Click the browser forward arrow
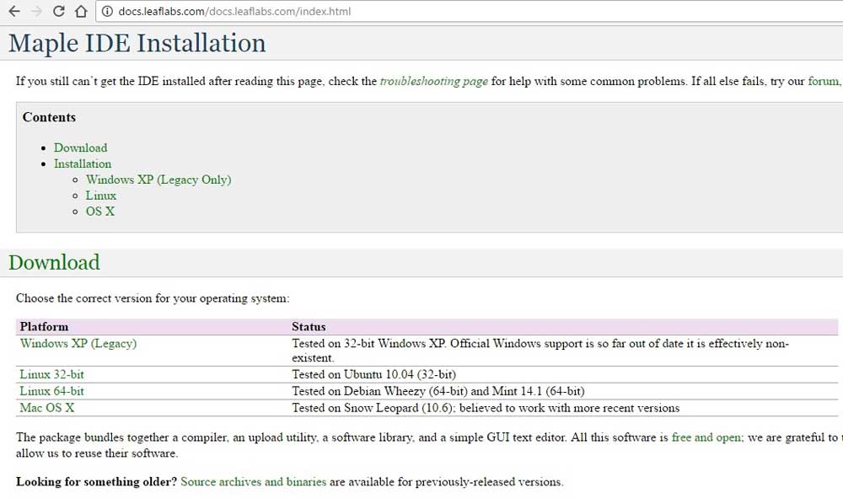This screenshot has width=843, height=504. (36, 11)
